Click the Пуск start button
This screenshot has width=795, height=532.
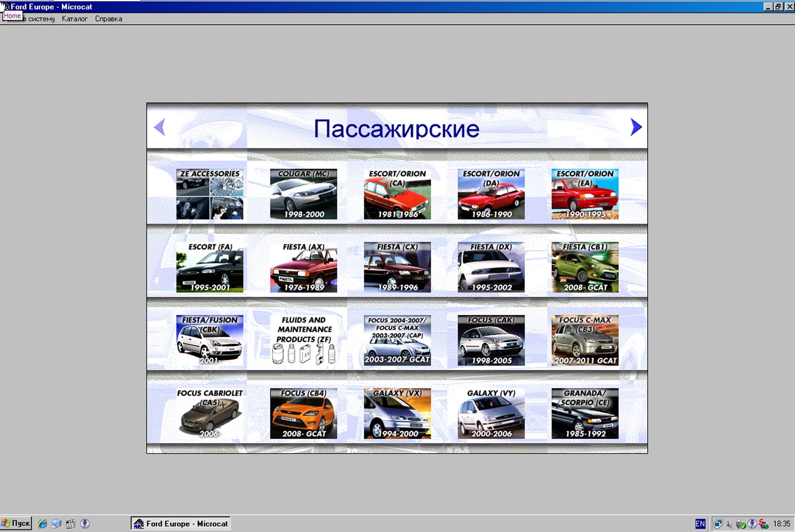(x=16, y=523)
